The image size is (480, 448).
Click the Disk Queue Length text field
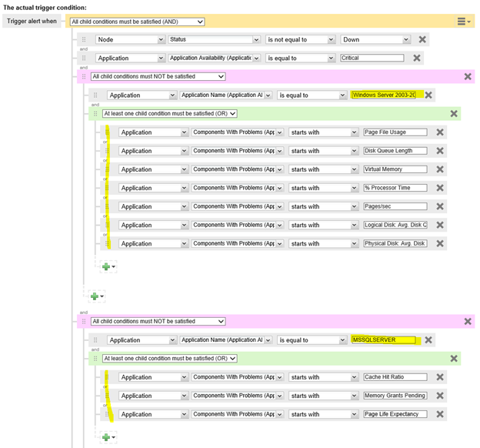pyautogui.click(x=395, y=151)
